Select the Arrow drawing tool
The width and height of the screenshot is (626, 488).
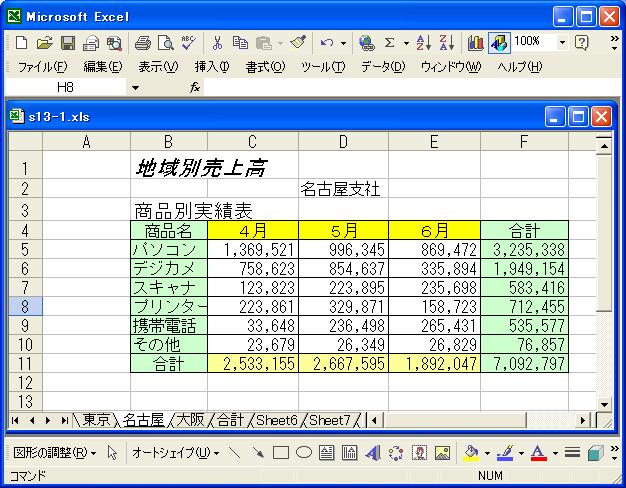coord(258,453)
